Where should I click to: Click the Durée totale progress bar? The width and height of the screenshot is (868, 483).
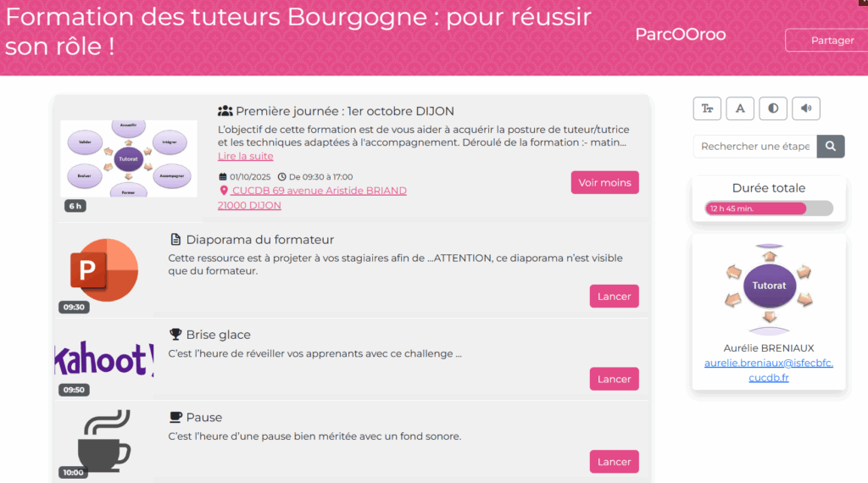coord(768,208)
